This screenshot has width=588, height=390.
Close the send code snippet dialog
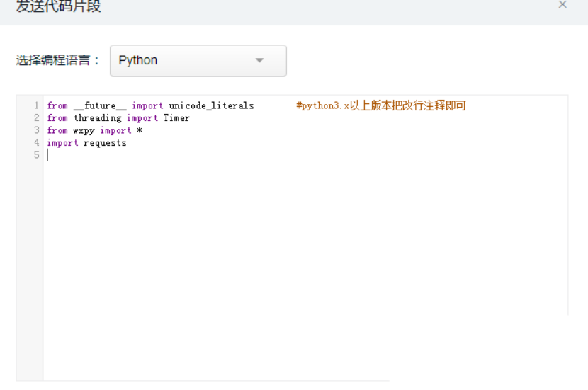[x=562, y=4]
